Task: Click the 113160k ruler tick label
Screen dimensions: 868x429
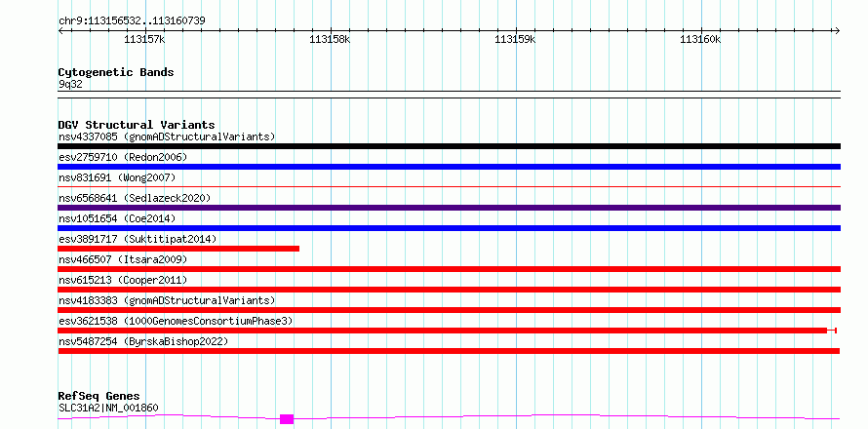Action: point(701,39)
